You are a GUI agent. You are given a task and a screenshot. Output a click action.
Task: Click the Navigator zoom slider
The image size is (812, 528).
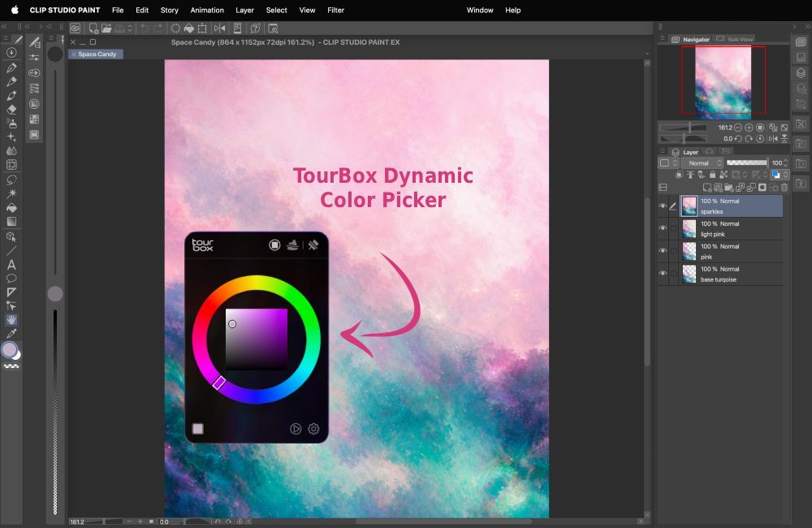pos(683,128)
